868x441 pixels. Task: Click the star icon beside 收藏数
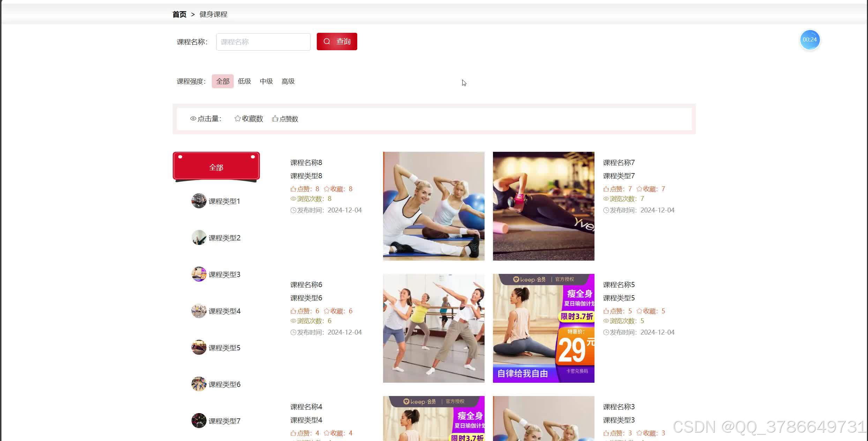click(x=238, y=118)
